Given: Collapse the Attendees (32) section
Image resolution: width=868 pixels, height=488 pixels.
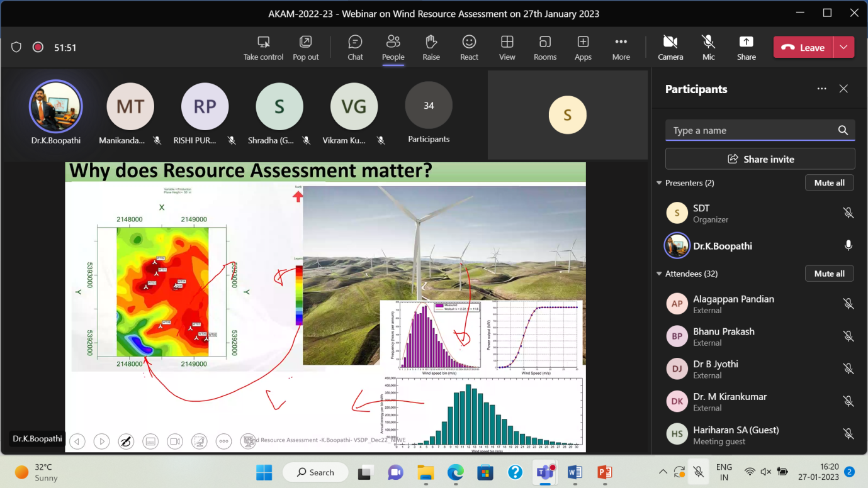Looking at the screenshot, I should pos(660,274).
